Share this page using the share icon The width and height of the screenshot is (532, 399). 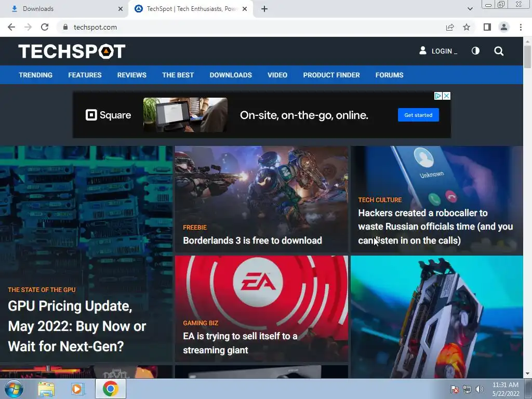450,27
